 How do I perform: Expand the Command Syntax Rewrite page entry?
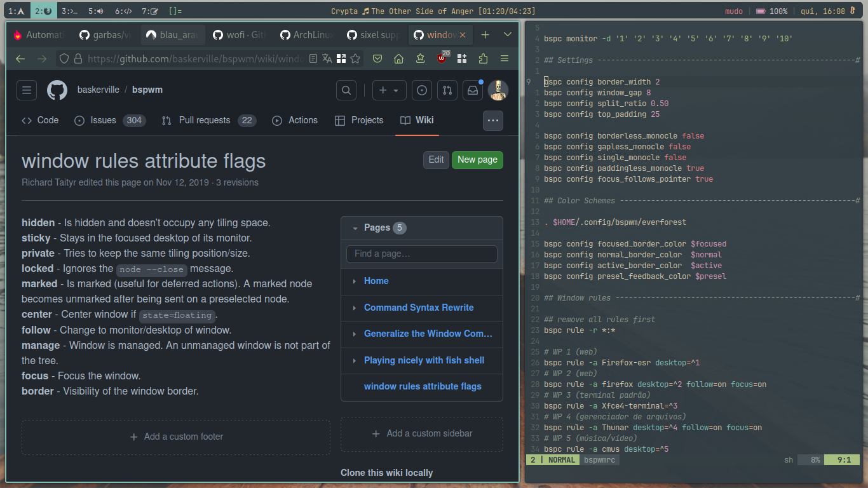pos(354,308)
